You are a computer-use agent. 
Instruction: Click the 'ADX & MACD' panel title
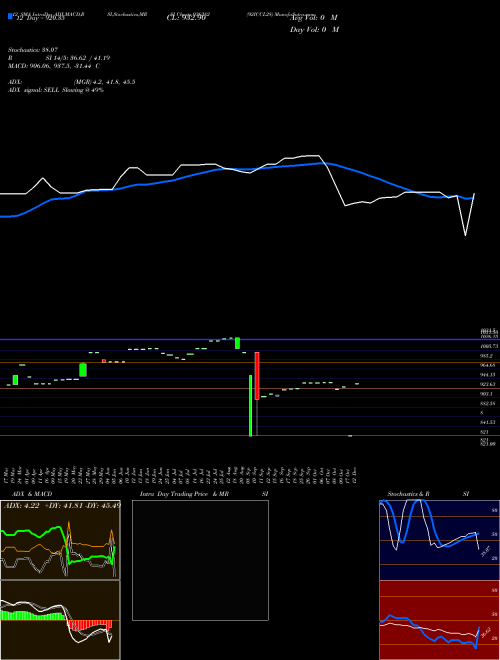32,494
